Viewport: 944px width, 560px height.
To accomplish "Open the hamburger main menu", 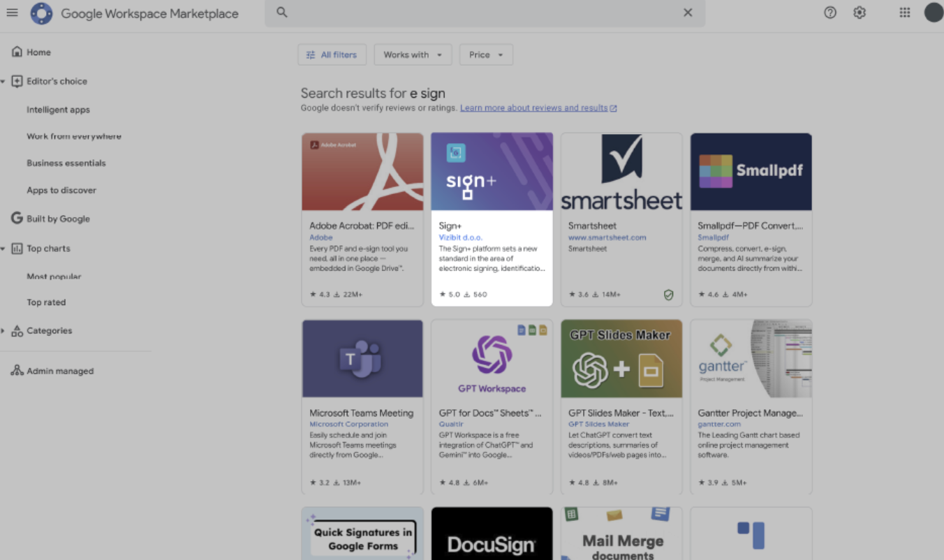I will 12,13.
